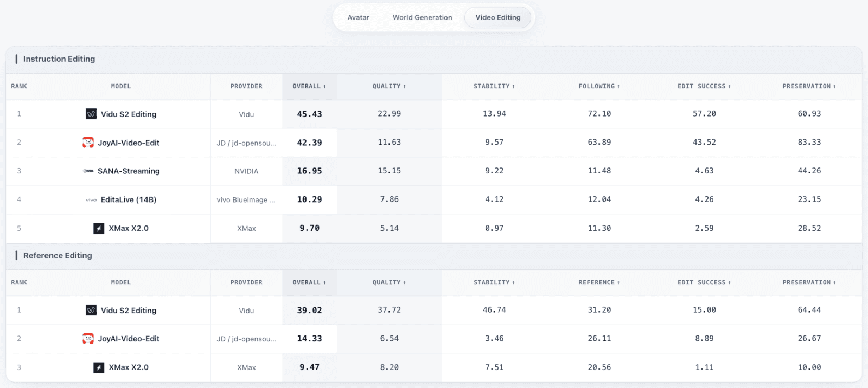Click the overall score "16.95"
Viewport: 868px width, 388px height.
309,171
